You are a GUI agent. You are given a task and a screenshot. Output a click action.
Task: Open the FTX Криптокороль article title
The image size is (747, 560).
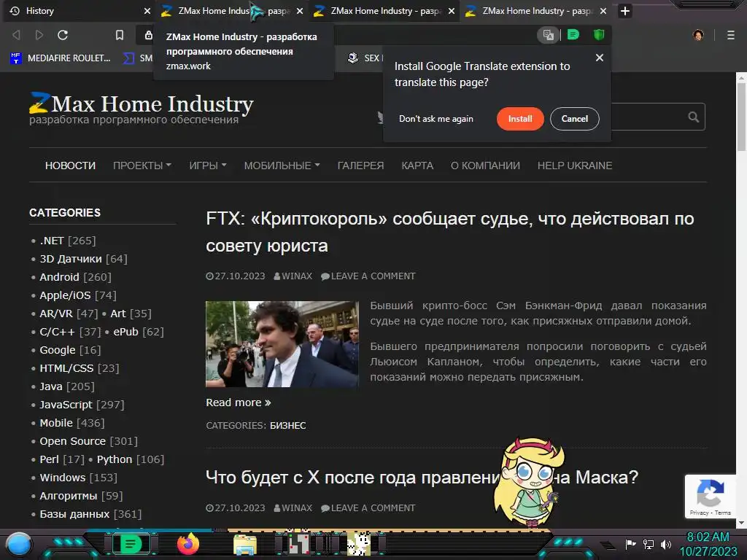449,233
